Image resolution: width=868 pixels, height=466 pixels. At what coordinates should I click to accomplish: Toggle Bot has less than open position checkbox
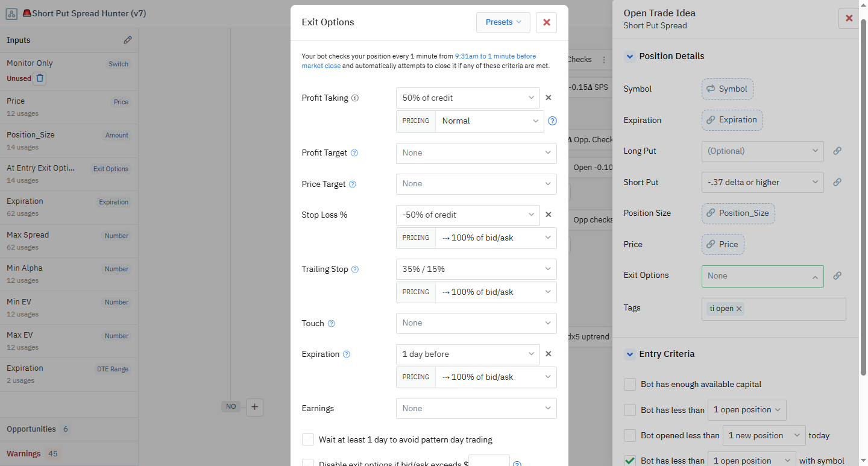tap(630, 410)
